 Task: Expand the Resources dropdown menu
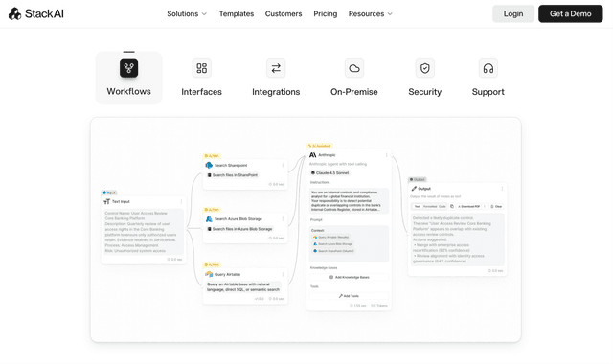(x=371, y=13)
